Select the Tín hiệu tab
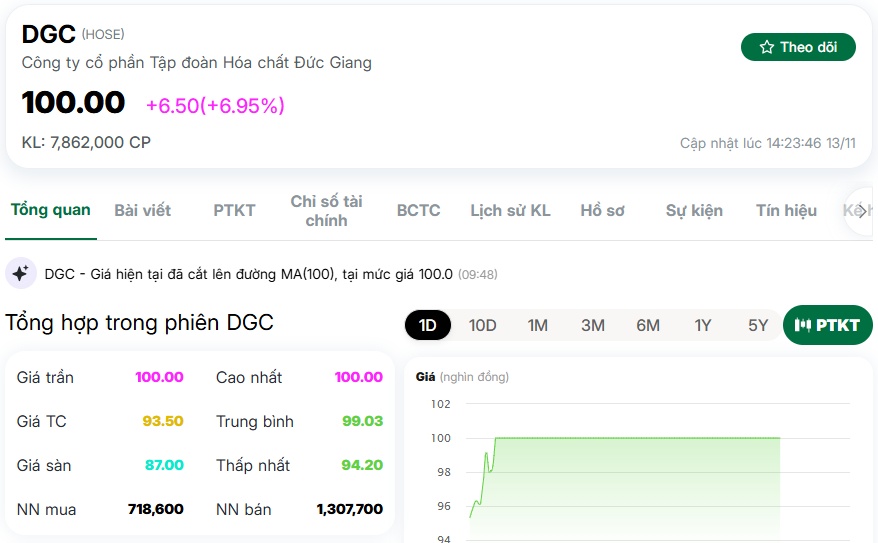The image size is (878, 543). tap(786, 210)
